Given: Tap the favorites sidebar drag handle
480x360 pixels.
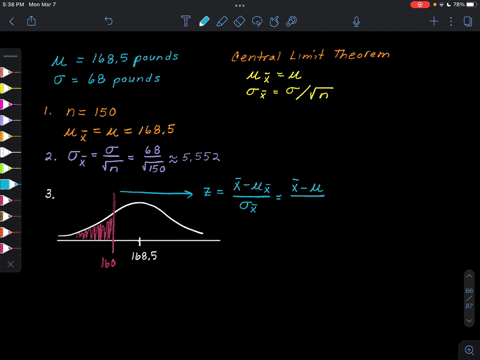Looking at the screenshot, I should 10,56.
